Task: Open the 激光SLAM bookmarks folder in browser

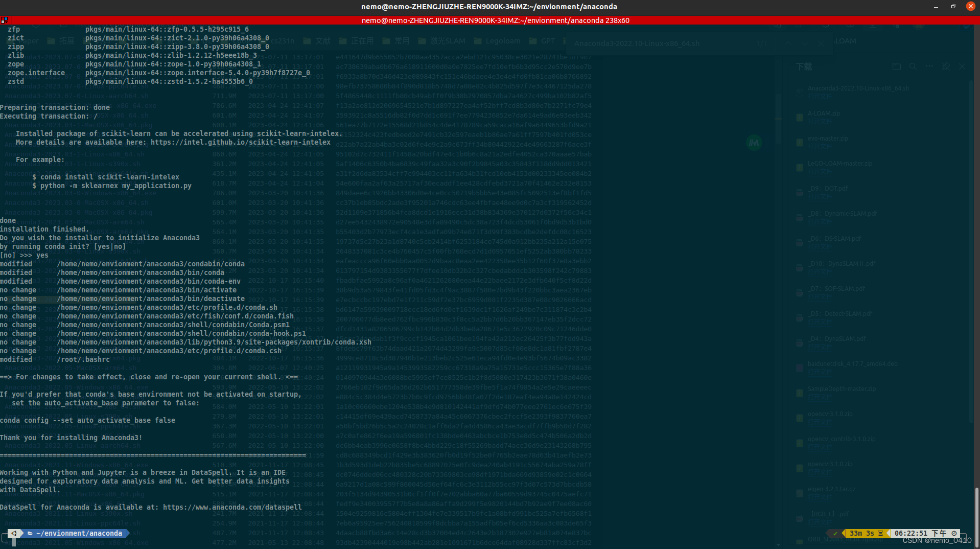Action: coord(442,41)
